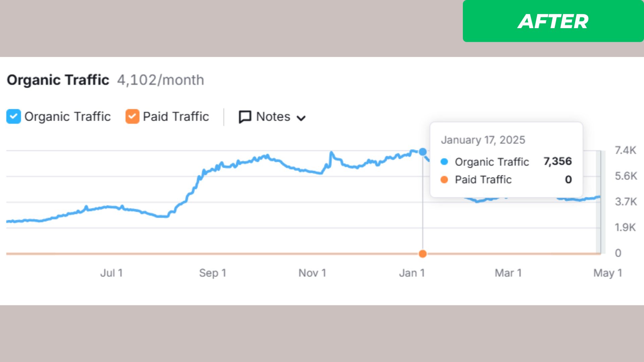The image size is (644, 362).
Task: Click the May 1 axis label
Action: coord(607,273)
